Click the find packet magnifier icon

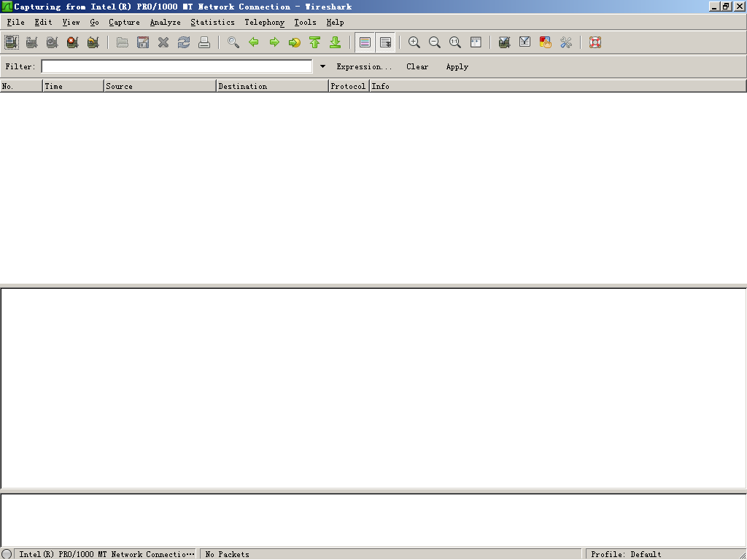[233, 42]
